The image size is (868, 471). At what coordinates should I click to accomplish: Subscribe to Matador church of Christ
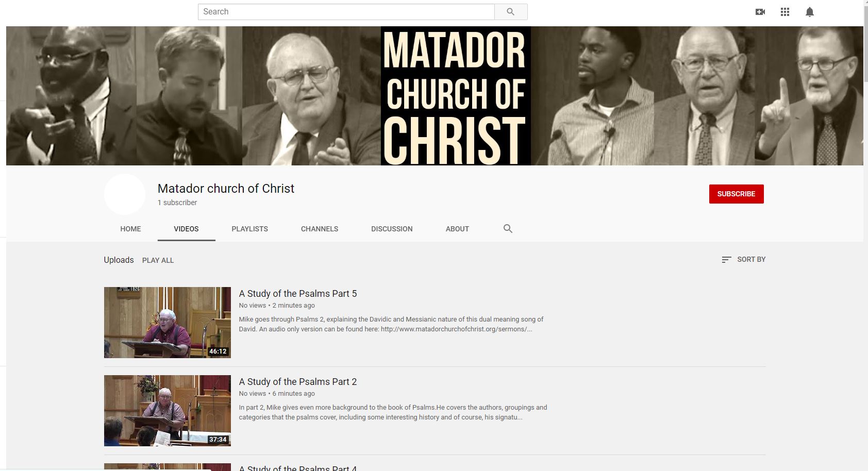point(736,194)
